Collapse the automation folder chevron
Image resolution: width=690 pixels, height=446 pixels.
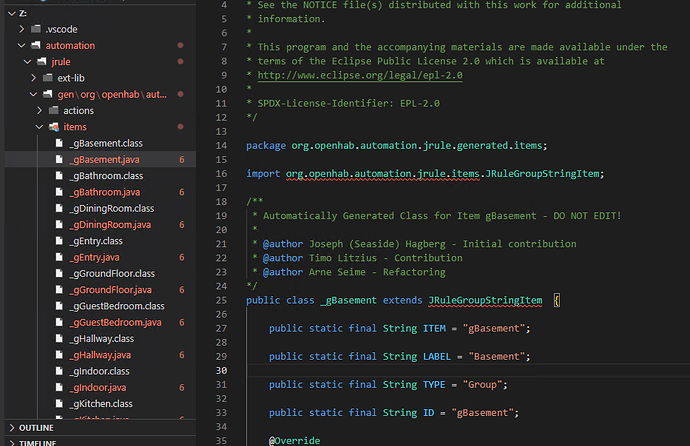coord(20,45)
